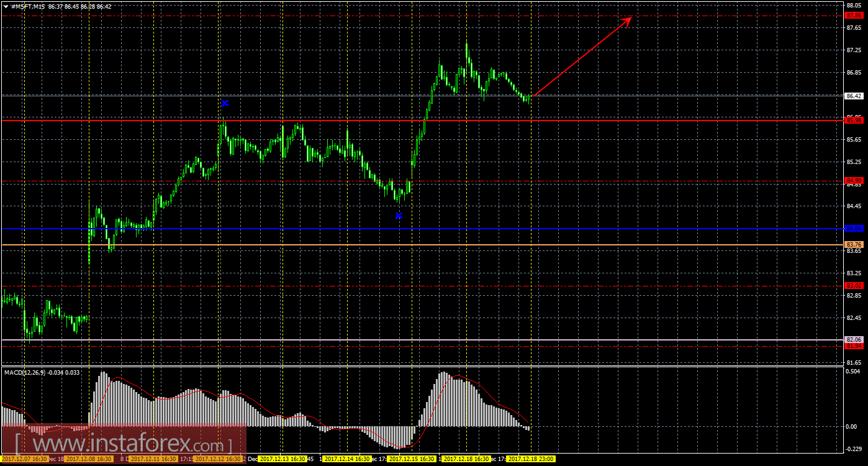The image size is (868, 466).
Task: Select the blue X marker below the price dip
Action: (399, 216)
